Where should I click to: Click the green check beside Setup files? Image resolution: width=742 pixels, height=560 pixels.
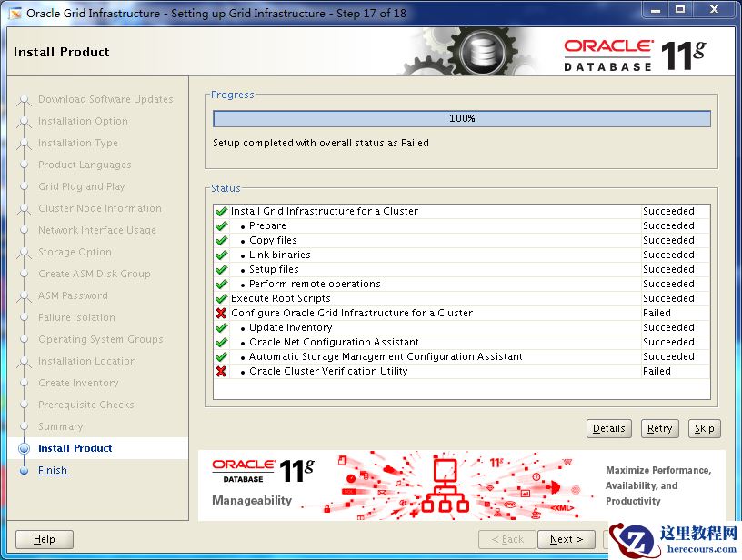tap(221, 270)
